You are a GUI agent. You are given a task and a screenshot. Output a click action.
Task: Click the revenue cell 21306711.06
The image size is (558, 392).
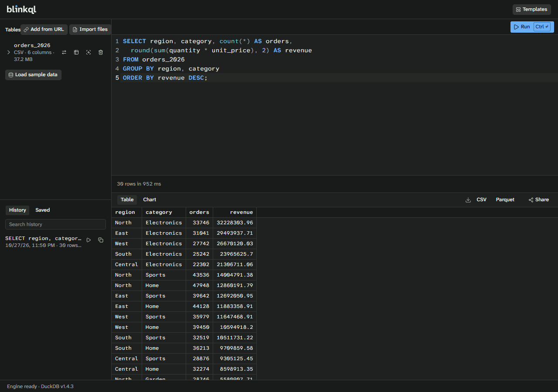(235, 265)
